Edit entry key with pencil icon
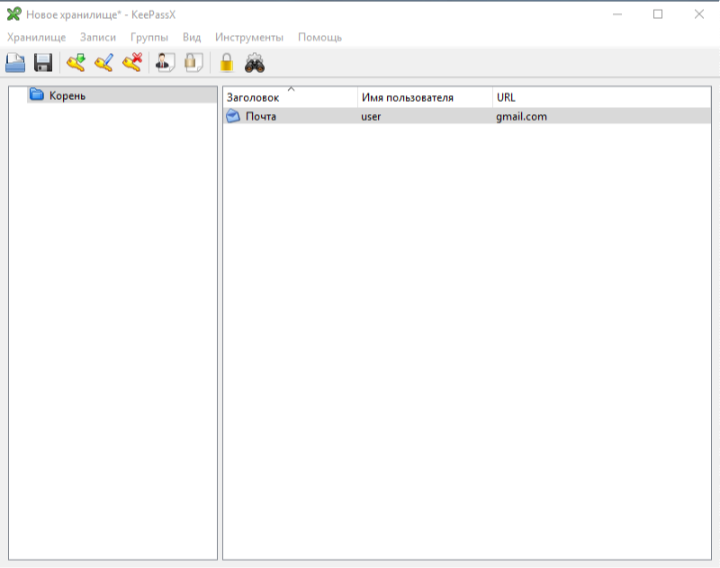The height and width of the screenshot is (568, 720). pyautogui.click(x=104, y=63)
